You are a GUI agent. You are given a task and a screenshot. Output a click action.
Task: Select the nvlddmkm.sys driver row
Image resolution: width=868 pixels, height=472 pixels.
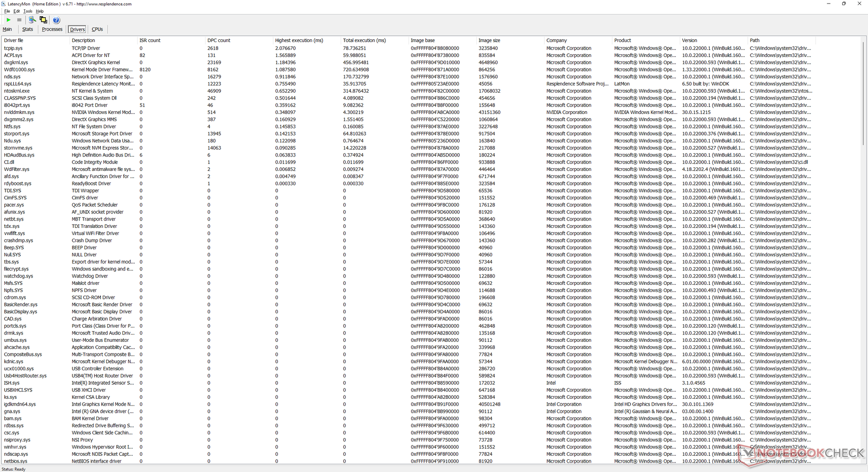[x=19, y=113]
